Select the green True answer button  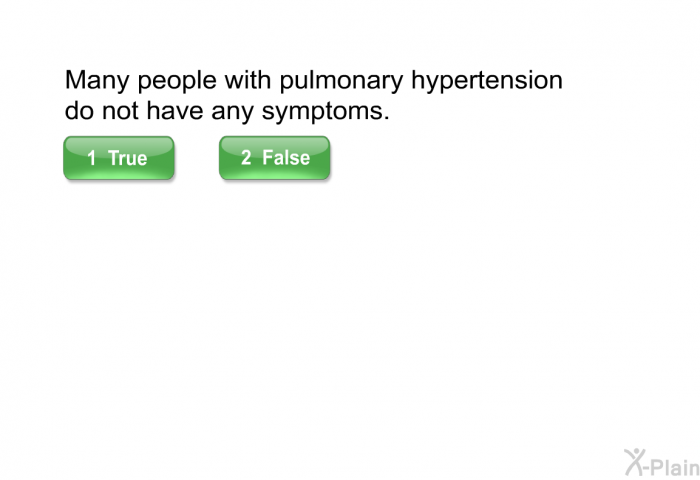click(119, 158)
